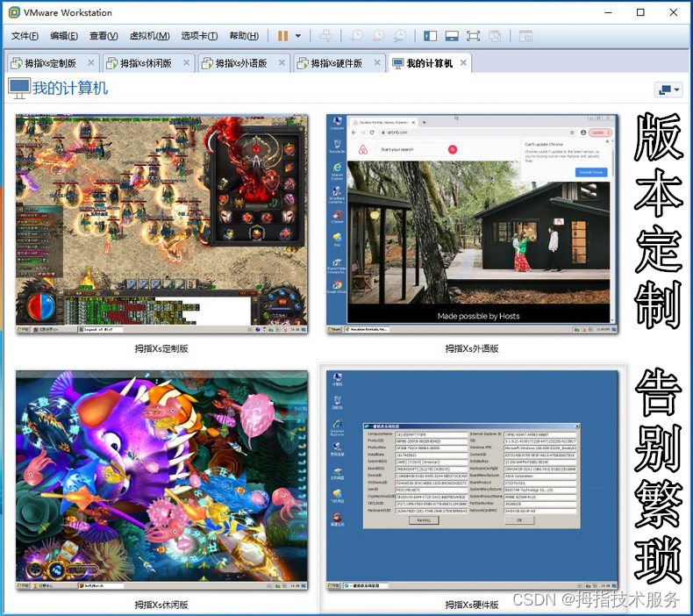This screenshot has width=693, height=616.
Task: Click RandALL button in 硬件版 dialog thumbnail
Action: pos(424,520)
